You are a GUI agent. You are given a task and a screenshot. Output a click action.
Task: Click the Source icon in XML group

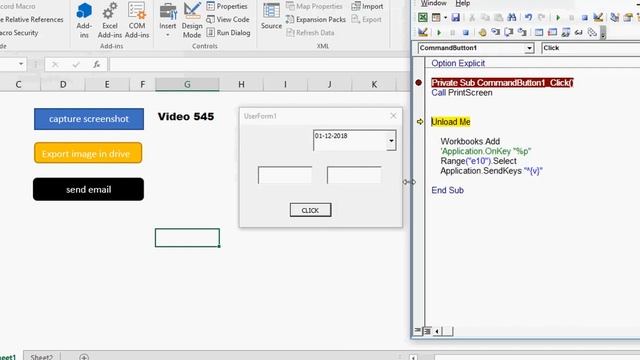[x=271, y=16]
